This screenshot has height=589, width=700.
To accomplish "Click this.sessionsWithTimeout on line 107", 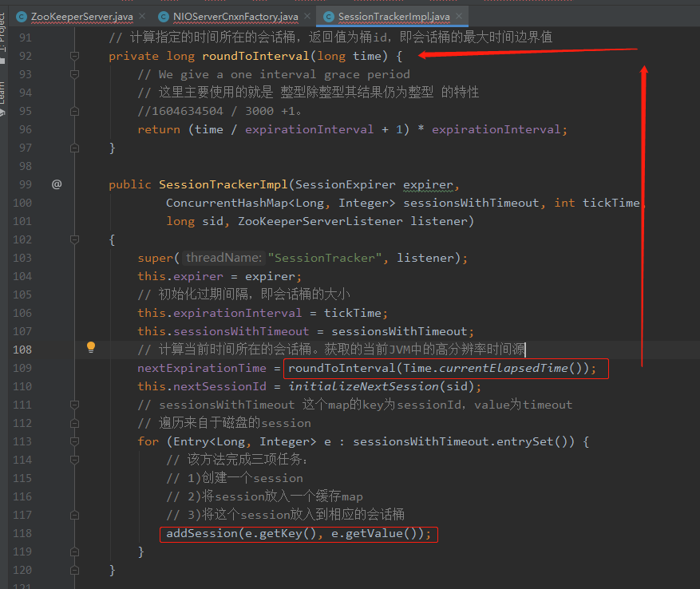I will 223,331.
